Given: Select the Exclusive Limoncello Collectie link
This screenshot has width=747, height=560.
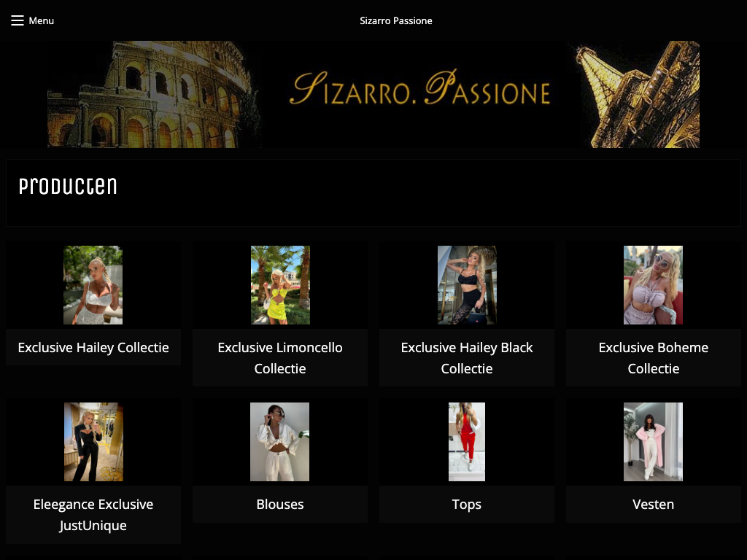Looking at the screenshot, I should coord(280,358).
